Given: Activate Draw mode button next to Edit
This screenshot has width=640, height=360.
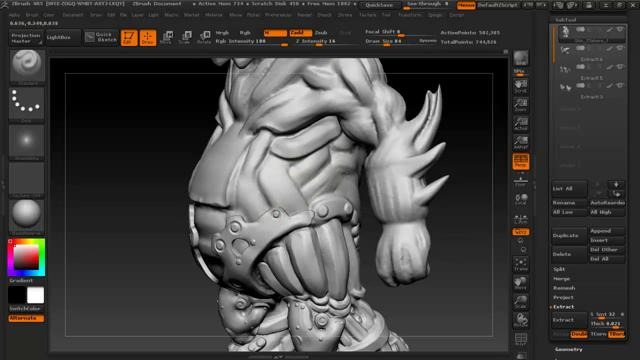Looking at the screenshot, I should click(148, 38).
